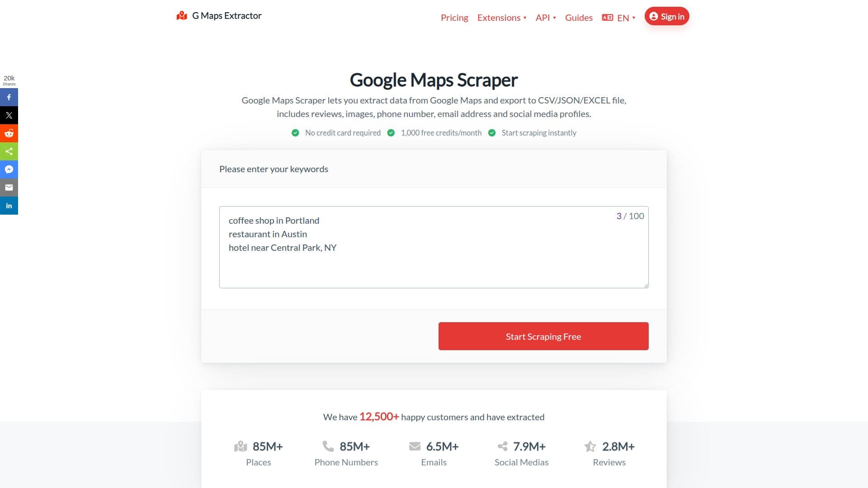Click the 3 / 100 keyword counter
Image resolution: width=868 pixels, height=488 pixels.
point(630,216)
